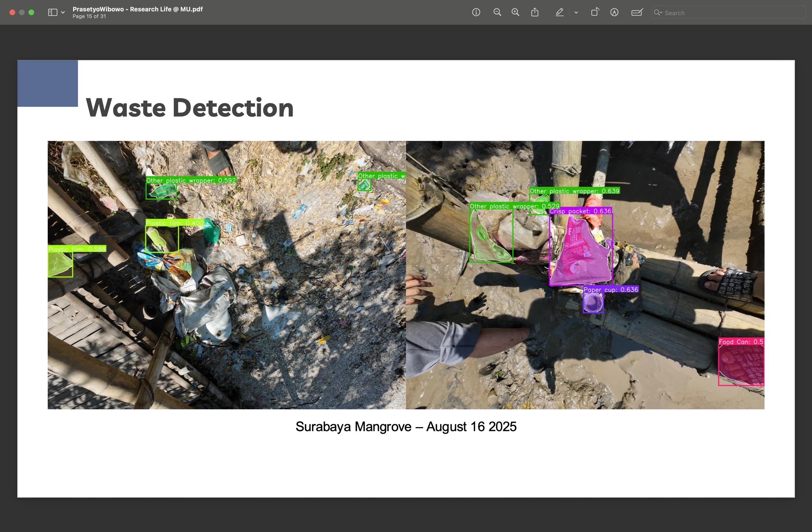Zoom out using the magnifier minus icon
The height and width of the screenshot is (532, 812).
pos(497,13)
